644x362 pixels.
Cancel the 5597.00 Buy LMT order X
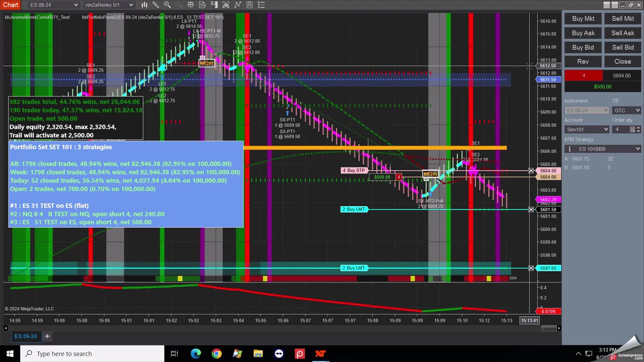[x=531, y=268]
